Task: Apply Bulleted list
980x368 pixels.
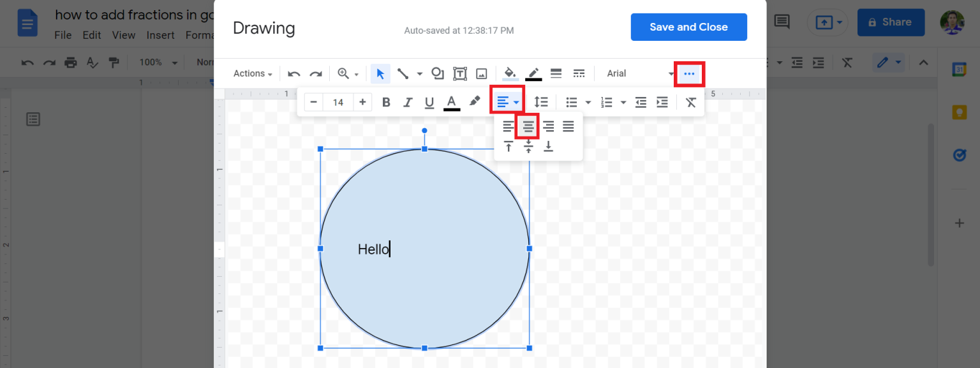Action: (x=572, y=102)
